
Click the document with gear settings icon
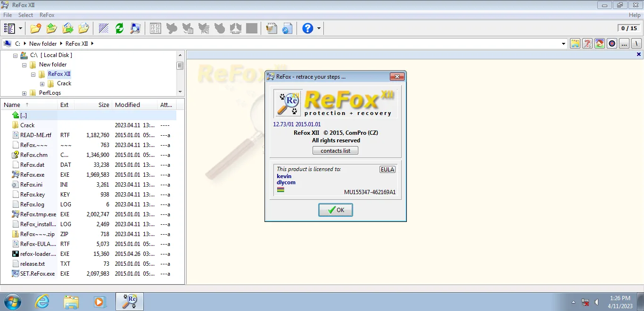pyautogui.click(x=287, y=28)
